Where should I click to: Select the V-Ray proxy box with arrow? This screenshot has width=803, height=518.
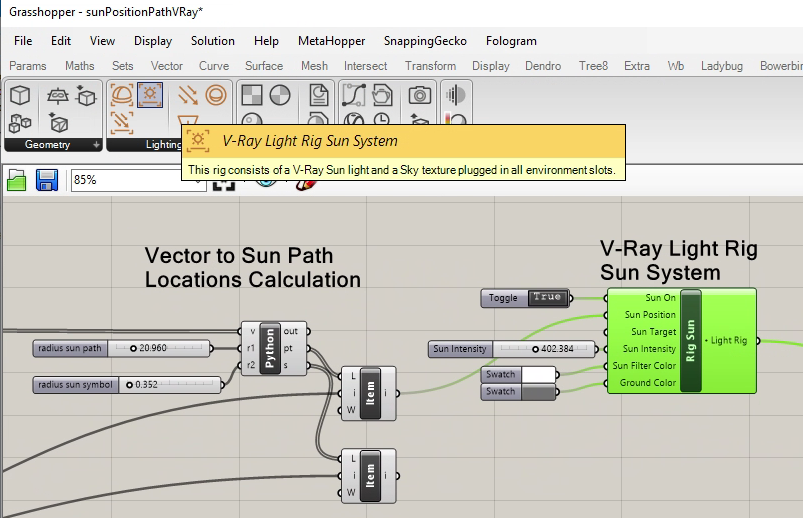[86, 95]
